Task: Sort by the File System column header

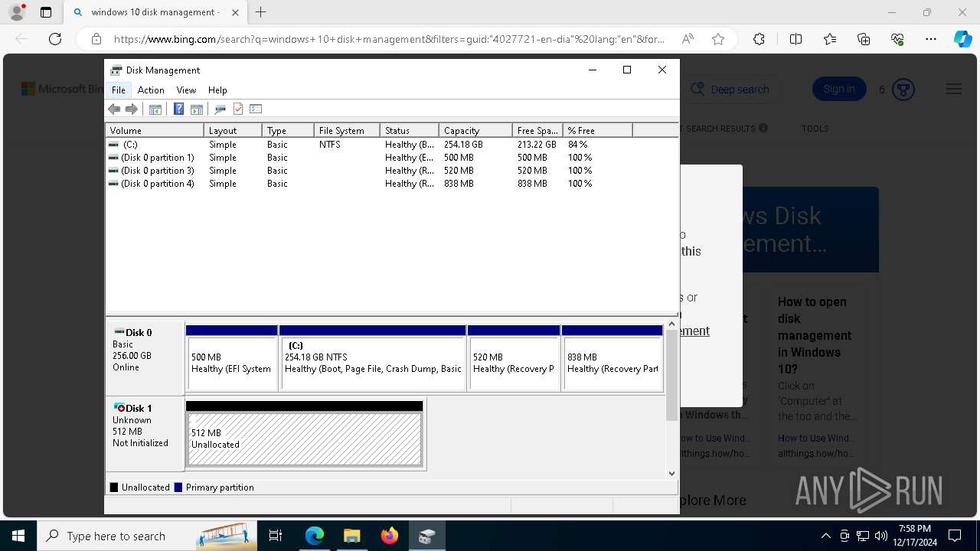Action: click(347, 131)
